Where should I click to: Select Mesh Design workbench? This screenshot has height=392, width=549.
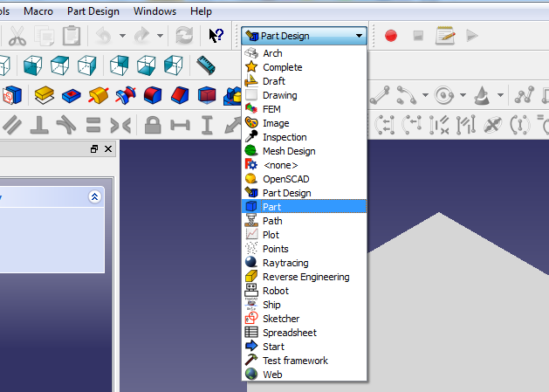tap(304, 151)
